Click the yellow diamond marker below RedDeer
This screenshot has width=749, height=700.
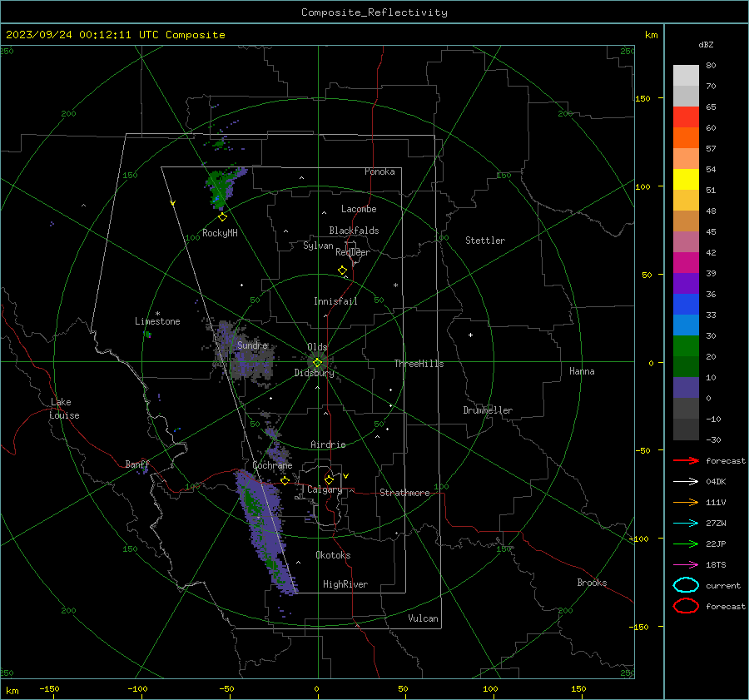pyautogui.click(x=342, y=271)
